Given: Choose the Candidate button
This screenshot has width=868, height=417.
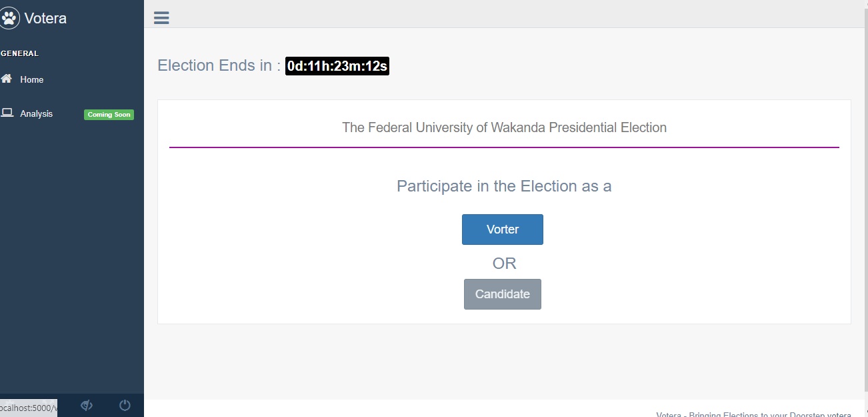Looking at the screenshot, I should pos(502,294).
